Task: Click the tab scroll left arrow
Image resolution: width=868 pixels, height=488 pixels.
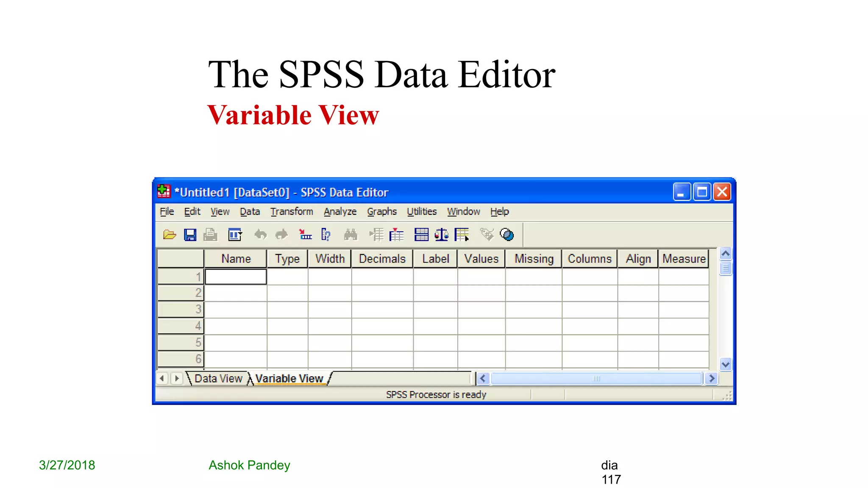Action: (162, 378)
